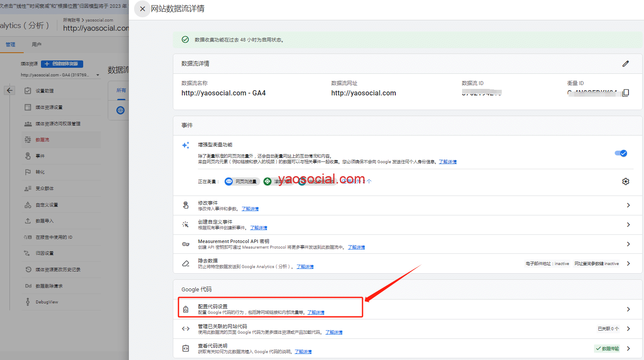Click the globe icon in data stream list
Screen dimensions: 644x360
[121, 111]
